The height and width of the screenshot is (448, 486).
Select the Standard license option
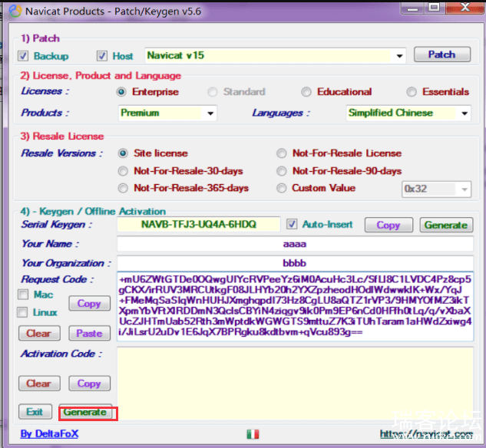coord(213,92)
